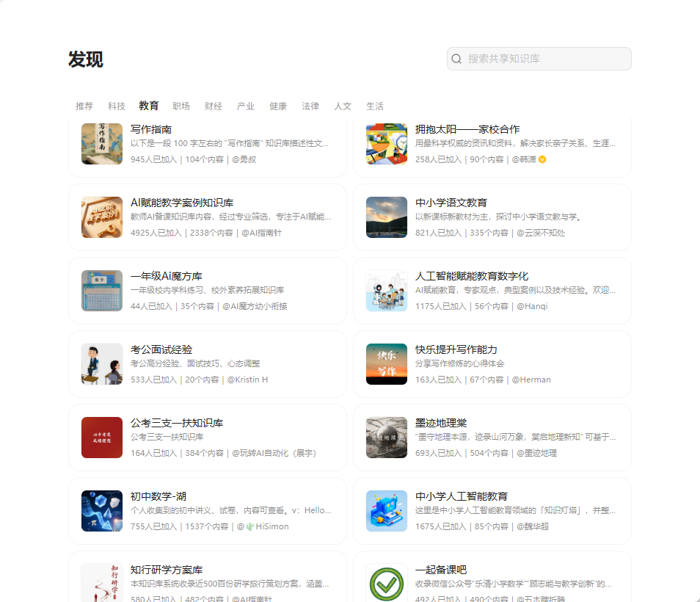
Task: Select the 考公面试经验 cartoon cover icon
Action: 102,364
